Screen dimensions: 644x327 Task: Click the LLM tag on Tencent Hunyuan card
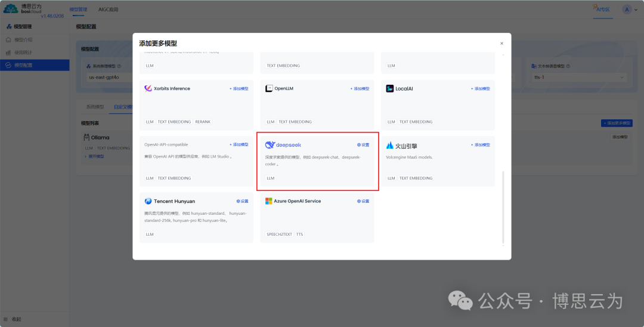[150, 234]
